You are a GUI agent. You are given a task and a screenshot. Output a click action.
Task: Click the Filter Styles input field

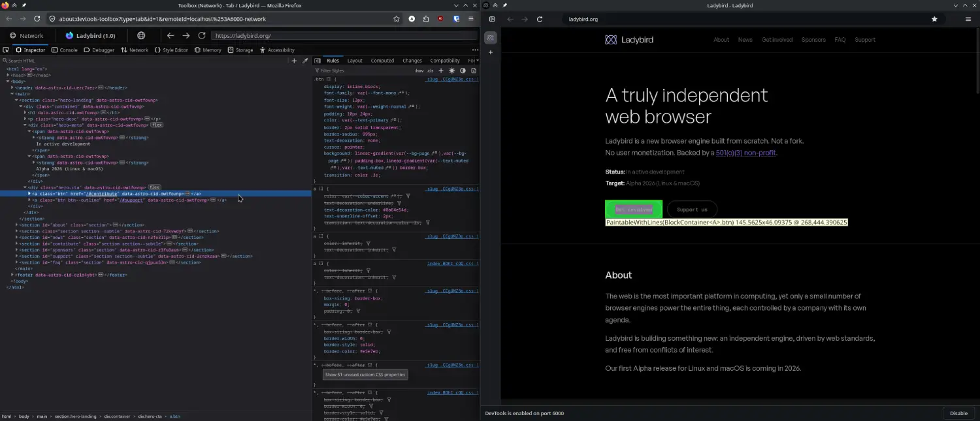coord(363,70)
